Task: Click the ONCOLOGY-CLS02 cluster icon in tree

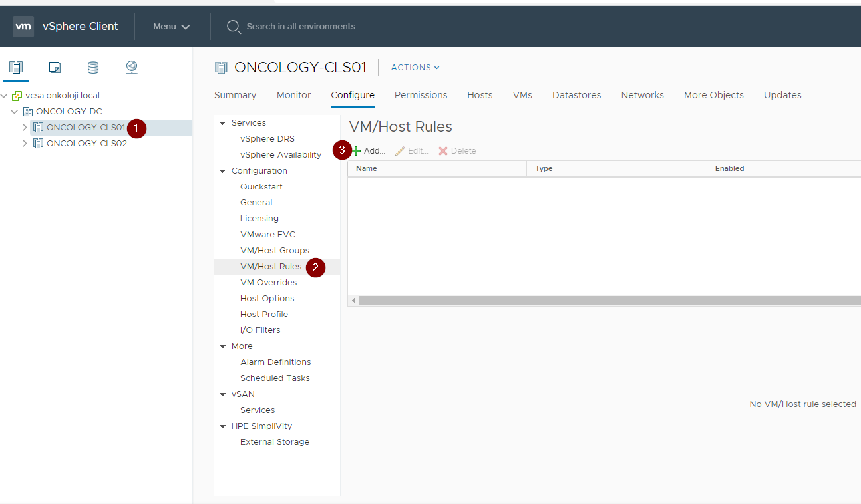Action: pyautogui.click(x=39, y=144)
